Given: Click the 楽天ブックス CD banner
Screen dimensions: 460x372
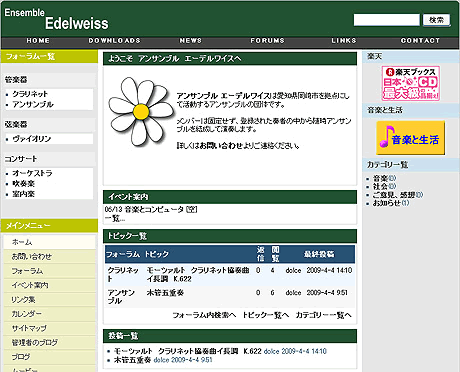Looking at the screenshot, I should point(411,83).
